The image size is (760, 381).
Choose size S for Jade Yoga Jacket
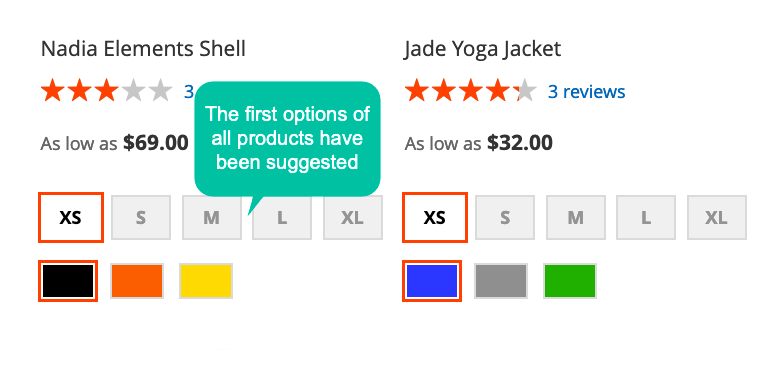click(505, 218)
